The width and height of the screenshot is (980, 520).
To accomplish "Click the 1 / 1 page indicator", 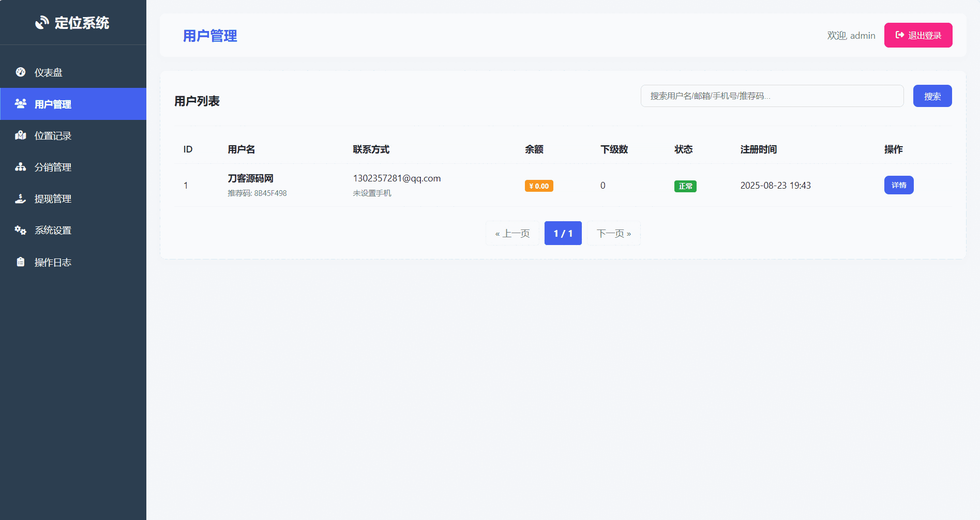I will point(563,233).
